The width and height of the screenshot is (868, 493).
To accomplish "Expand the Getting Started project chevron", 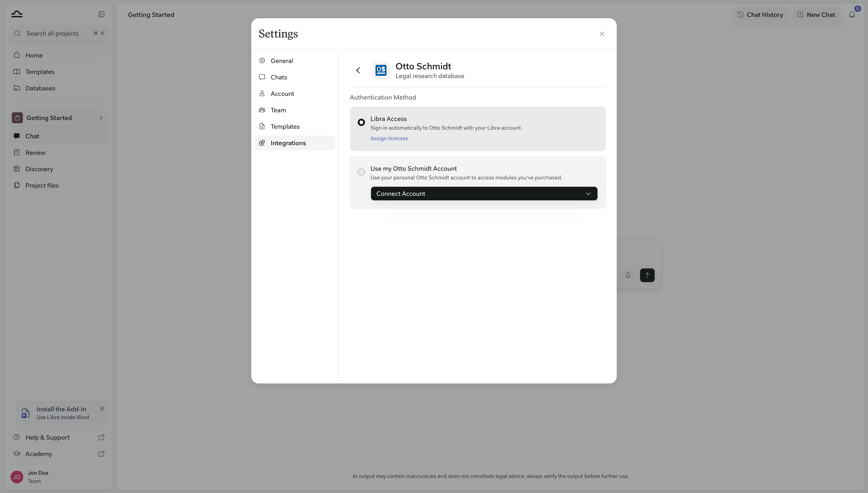I will (101, 118).
